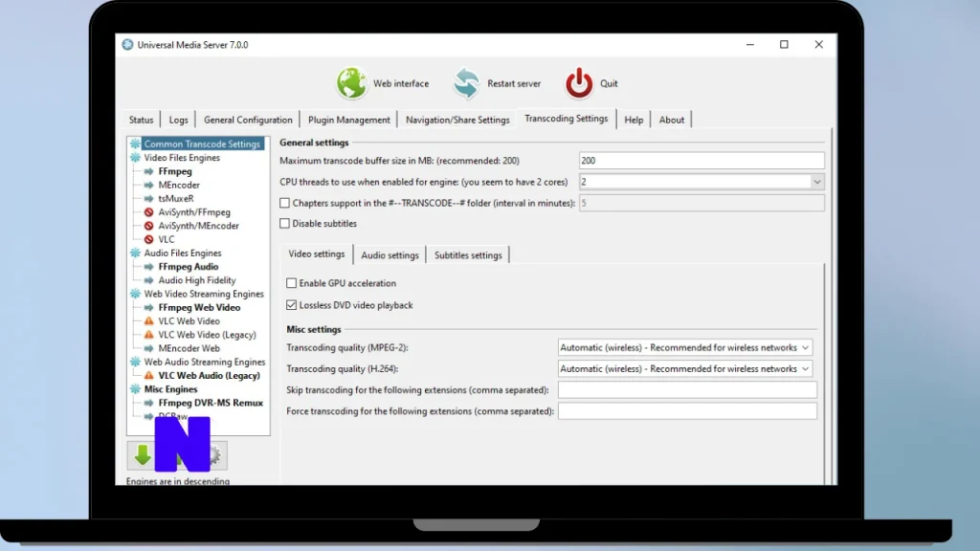Tick the Disable subtitles checkbox
The image size is (980, 551).
click(x=284, y=223)
